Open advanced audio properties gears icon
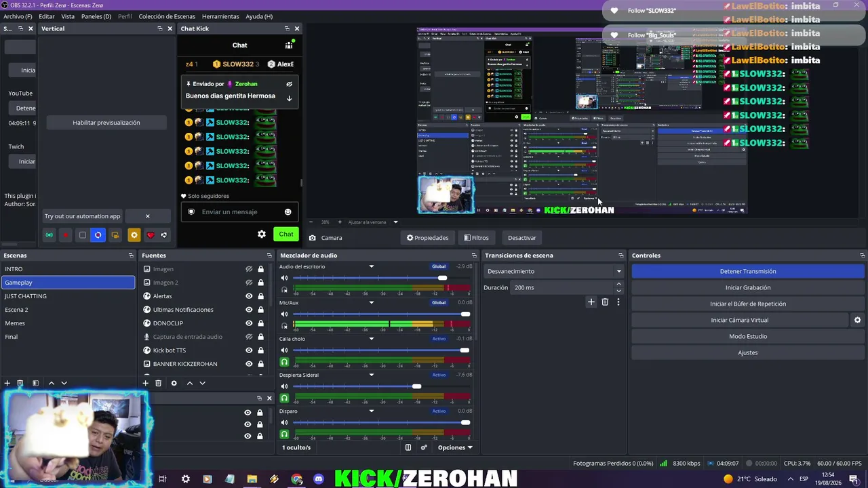The width and height of the screenshot is (868, 488). pyautogui.click(x=424, y=447)
